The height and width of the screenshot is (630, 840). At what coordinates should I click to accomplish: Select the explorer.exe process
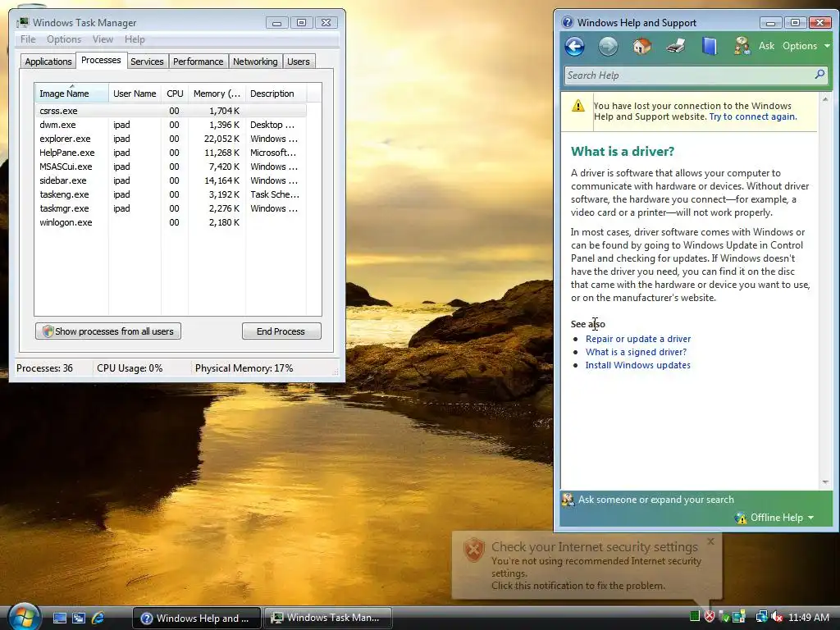click(171, 139)
